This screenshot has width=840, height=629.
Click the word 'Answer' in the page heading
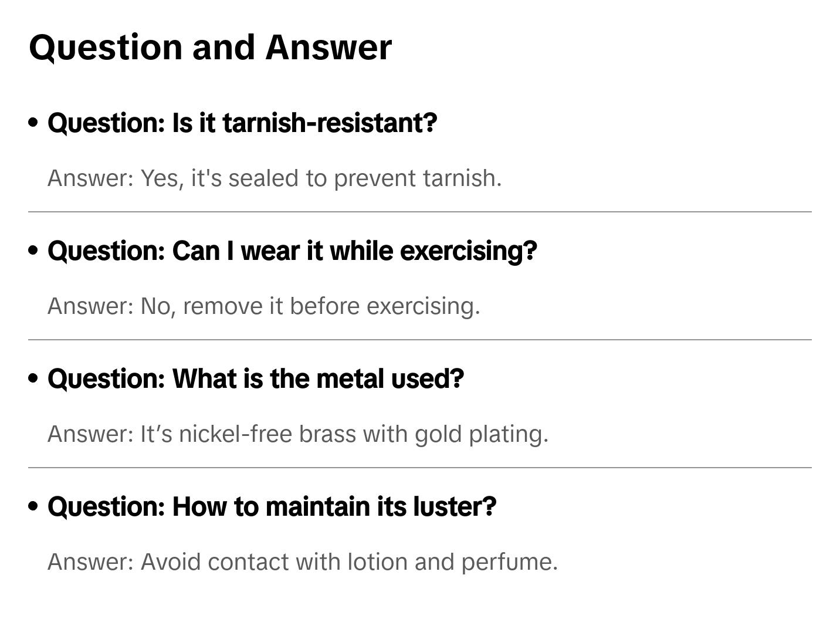tap(328, 47)
